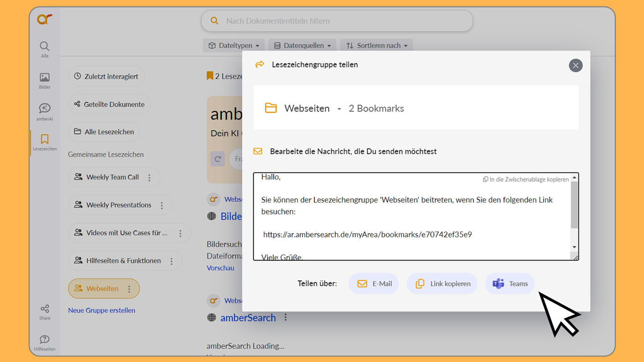Click the search magnifier icon in filter bar
Image resolution: width=644 pixels, height=362 pixels.
[214, 21]
